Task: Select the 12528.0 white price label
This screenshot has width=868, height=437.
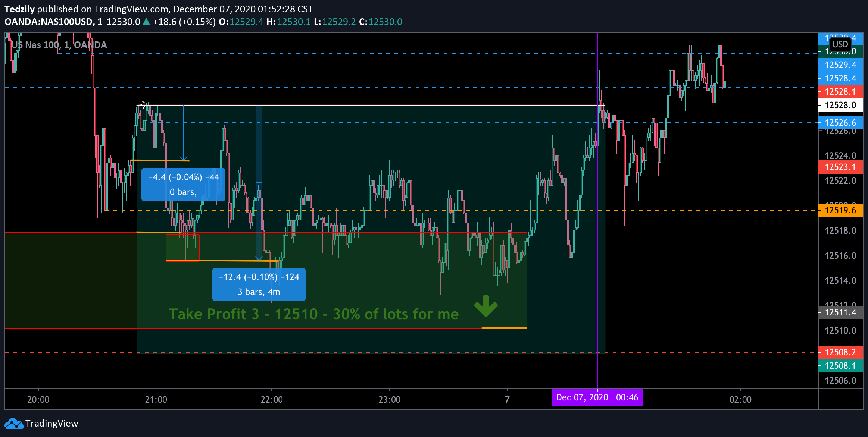Action: pos(840,105)
